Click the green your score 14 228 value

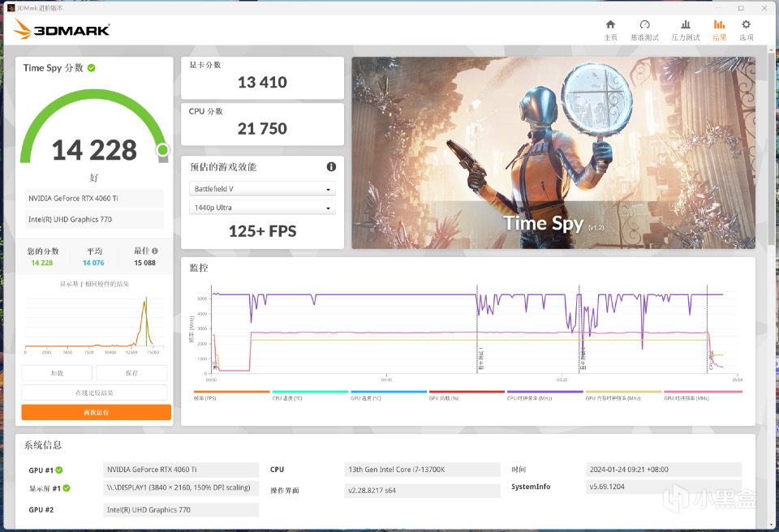[x=41, y=263]
